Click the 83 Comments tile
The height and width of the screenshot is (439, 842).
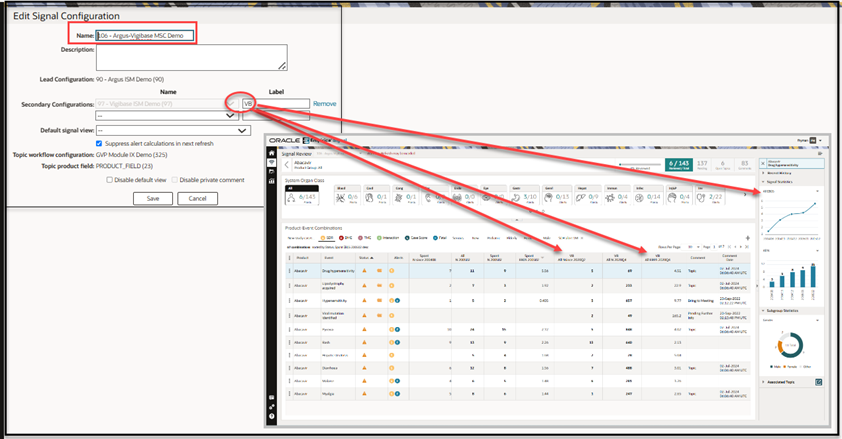(744, 165)
